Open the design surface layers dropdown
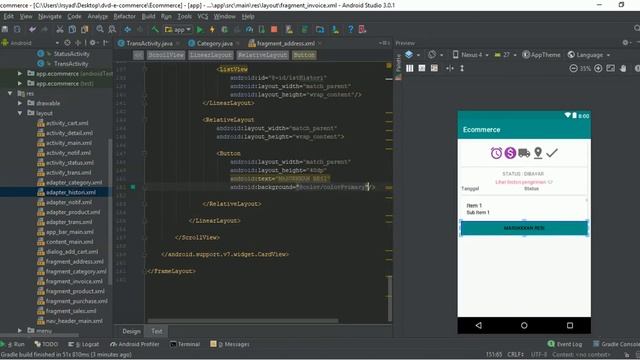The height and width of the screenshot is (360, 640). coord(411,55)
